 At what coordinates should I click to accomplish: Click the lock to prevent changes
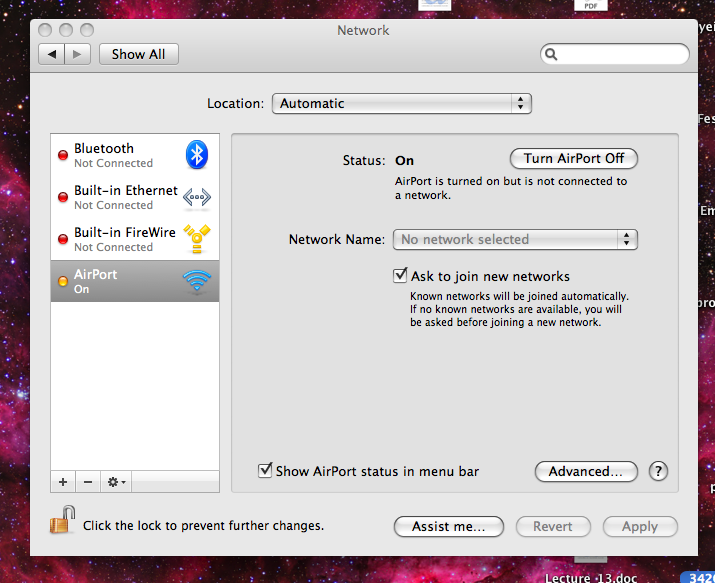[62, 520]
